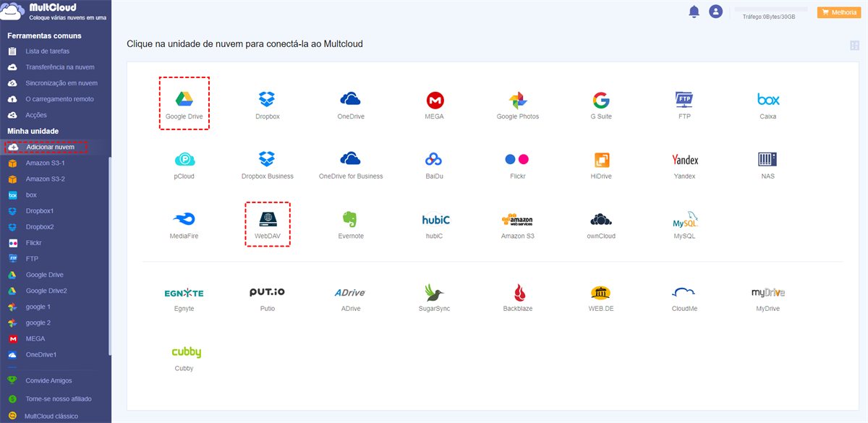Click the user account icon
The image size is (868, 423).
[715, 12]
